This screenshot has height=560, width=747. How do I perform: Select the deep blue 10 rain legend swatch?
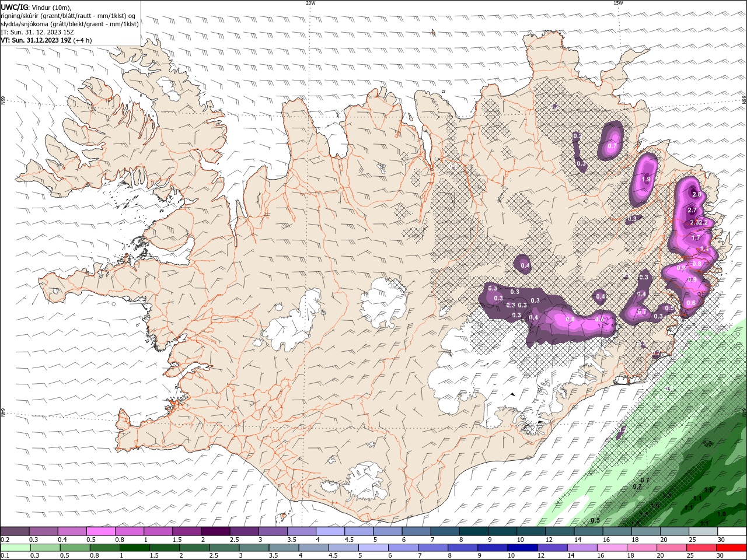point(522,548)
